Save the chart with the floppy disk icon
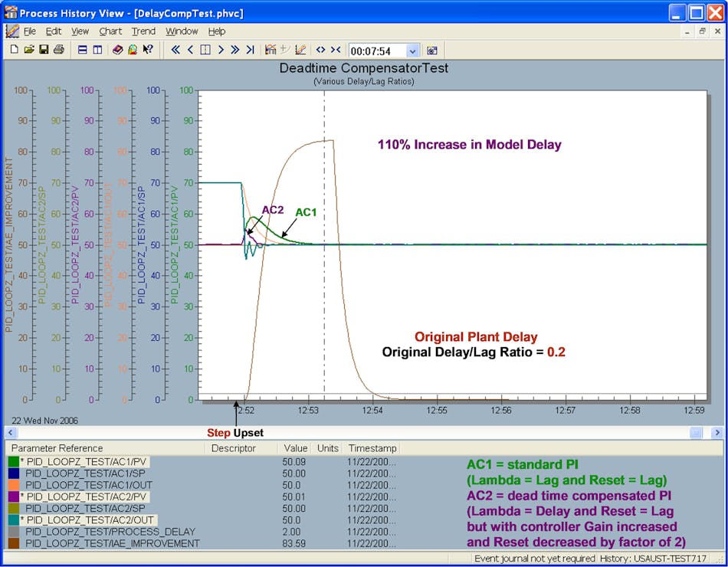 pos(44,50)
